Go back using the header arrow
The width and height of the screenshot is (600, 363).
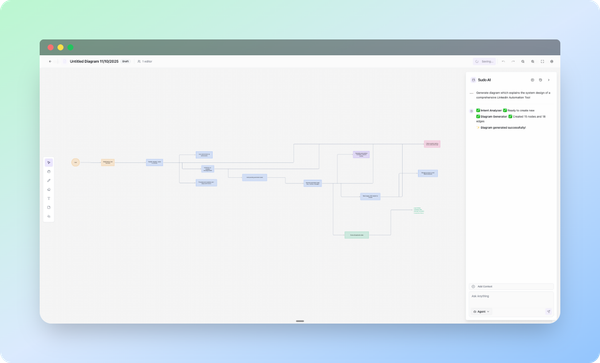coord(50,61)
